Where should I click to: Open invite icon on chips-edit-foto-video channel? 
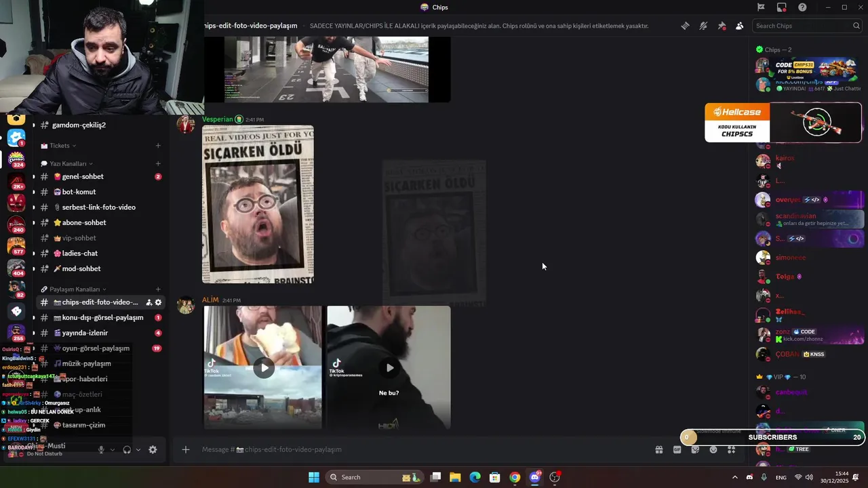click(x=149, y=302)
